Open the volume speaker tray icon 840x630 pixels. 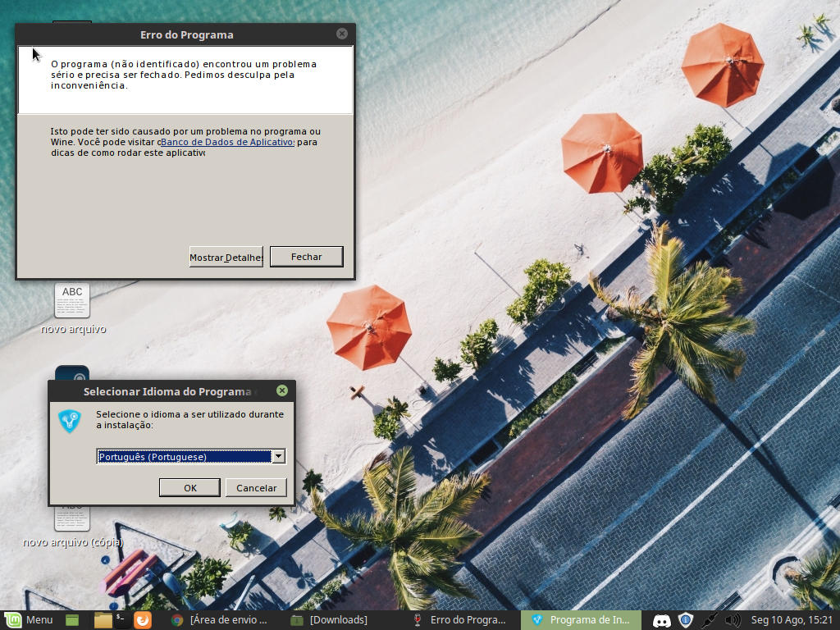[x=733, y=620]
